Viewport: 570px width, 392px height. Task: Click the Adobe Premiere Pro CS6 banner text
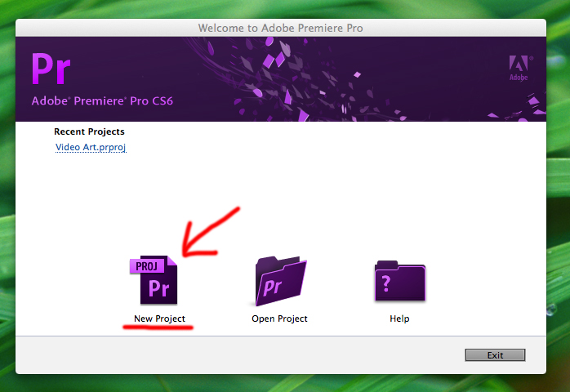coord(102,100)
